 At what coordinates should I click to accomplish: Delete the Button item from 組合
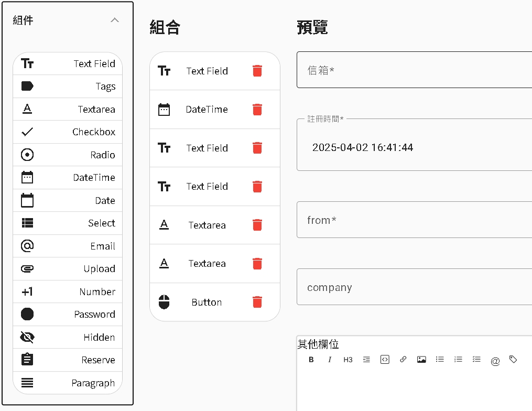pyautogui.click(x=257, y=302)
